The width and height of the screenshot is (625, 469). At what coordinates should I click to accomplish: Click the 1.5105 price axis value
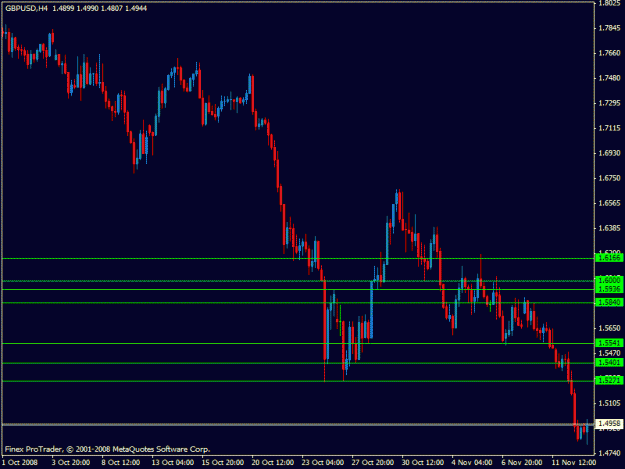coord(610,403)
